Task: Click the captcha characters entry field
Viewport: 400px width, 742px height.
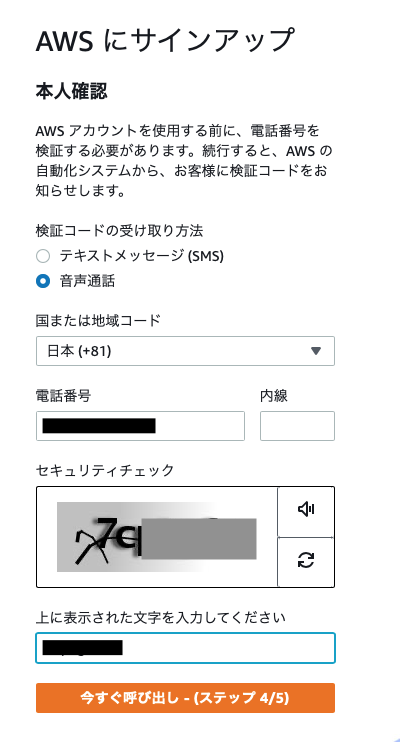Action: point(186,648)
